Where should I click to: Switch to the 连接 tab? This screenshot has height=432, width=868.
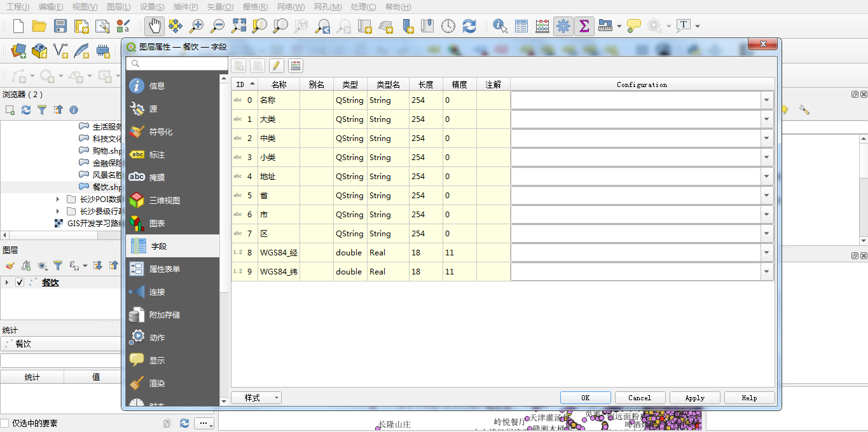(172, 292)
